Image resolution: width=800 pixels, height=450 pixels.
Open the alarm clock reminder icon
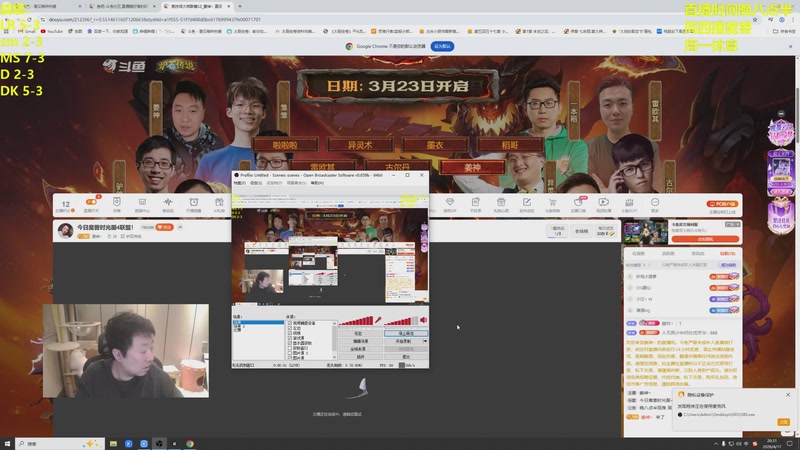click(193, 202)
